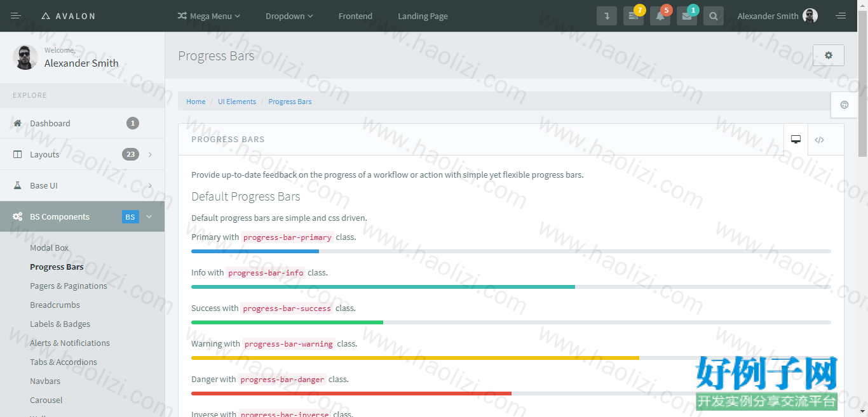
Task: Click the Base UI flask icon
Action: tap(17, 185)
